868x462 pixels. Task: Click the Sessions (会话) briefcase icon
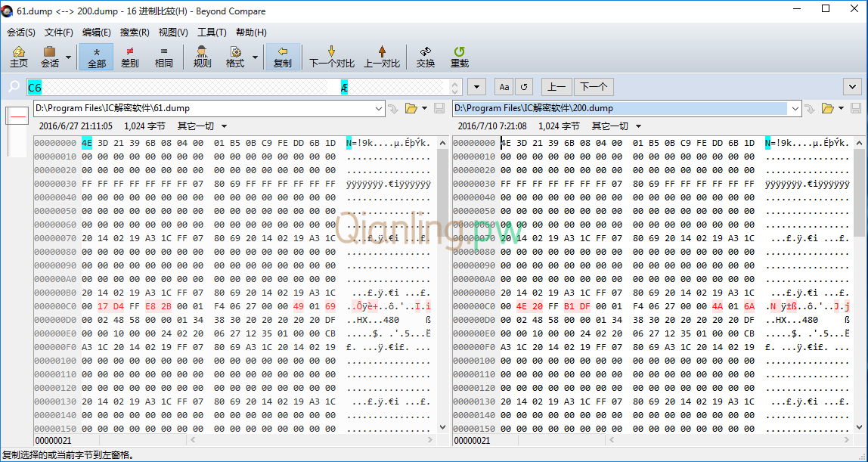point(50,57)
